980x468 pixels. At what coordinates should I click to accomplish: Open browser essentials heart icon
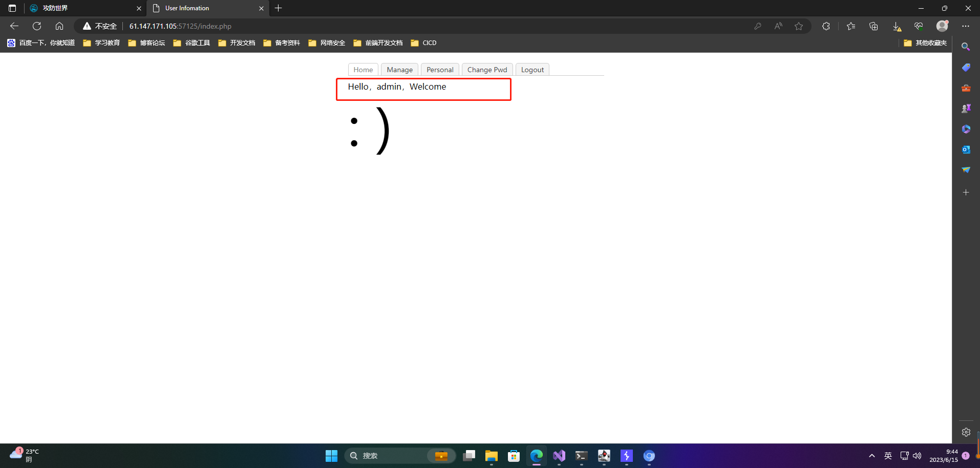919,26
